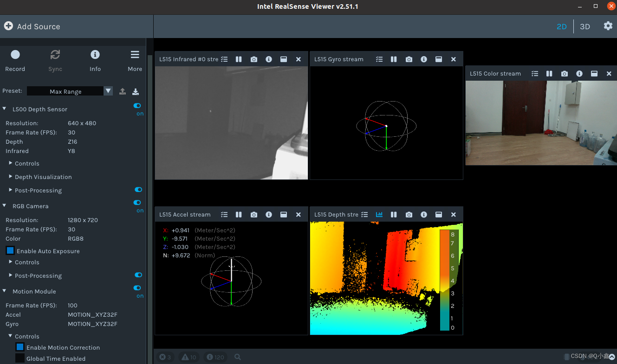Take a snapshot of the Color stream
The width and height of the screenshot is (617, 364).
pos(564,73)
